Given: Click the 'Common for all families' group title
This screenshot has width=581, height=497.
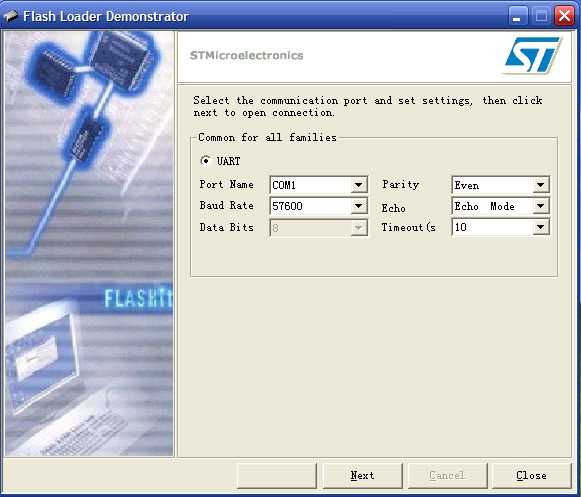Looking at the screenshot, I should click(x=267, y=137).
